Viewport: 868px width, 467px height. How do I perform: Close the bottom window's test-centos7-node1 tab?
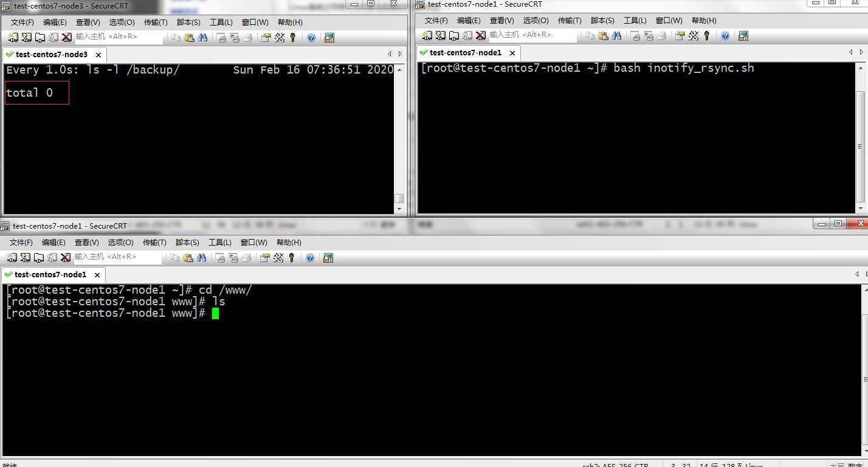click(97, 275)
